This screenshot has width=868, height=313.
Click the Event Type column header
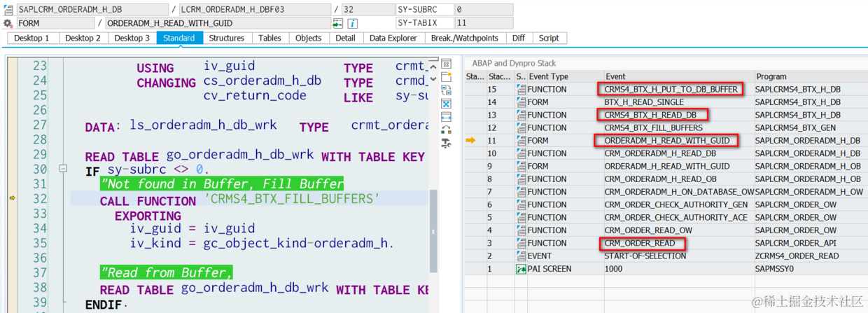pos(566,76)
